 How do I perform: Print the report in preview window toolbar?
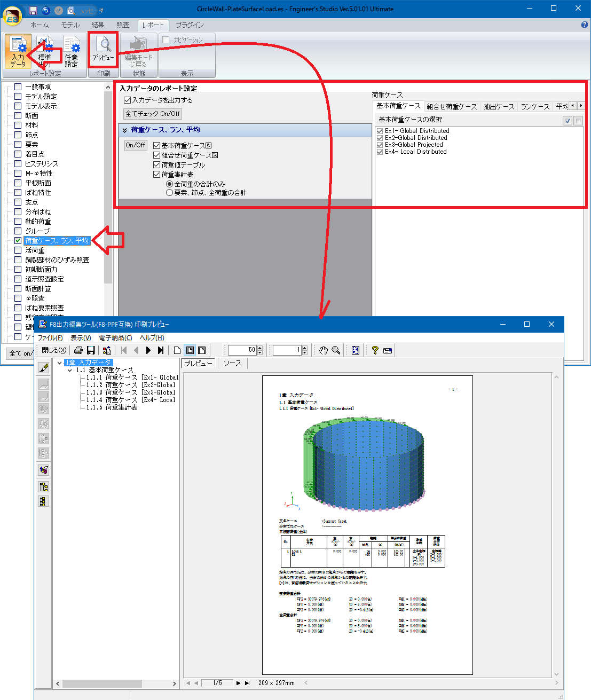pyautogui.click(x=78, y=350)
